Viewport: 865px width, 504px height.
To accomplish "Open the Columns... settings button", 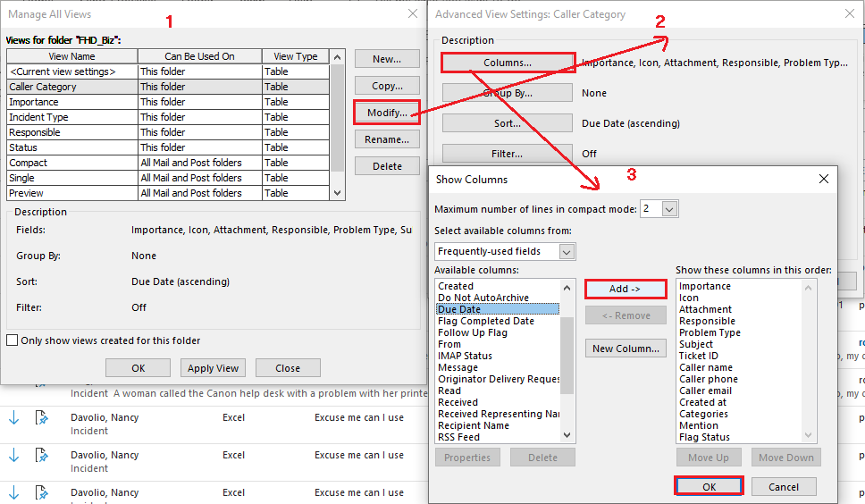I will (507, 63).
